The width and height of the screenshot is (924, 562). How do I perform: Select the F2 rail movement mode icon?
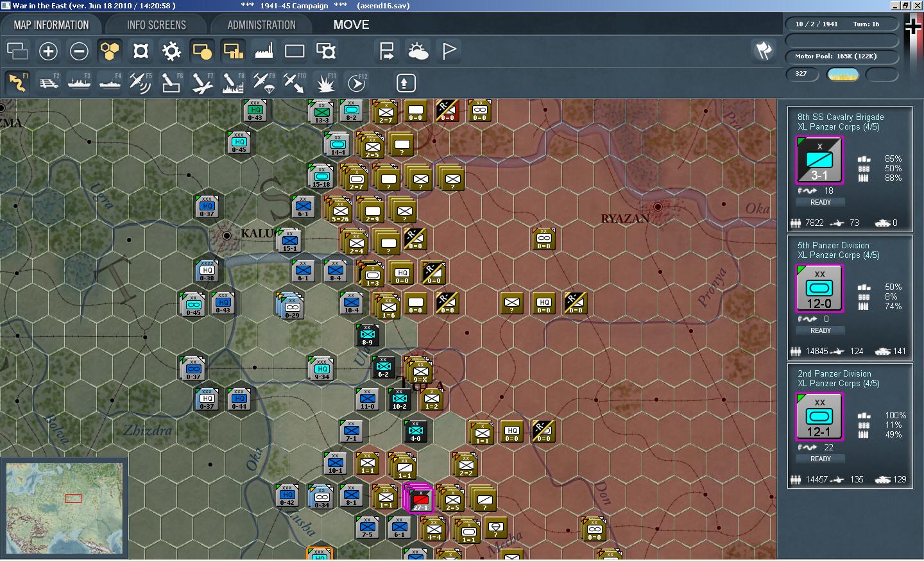(49, 83)
